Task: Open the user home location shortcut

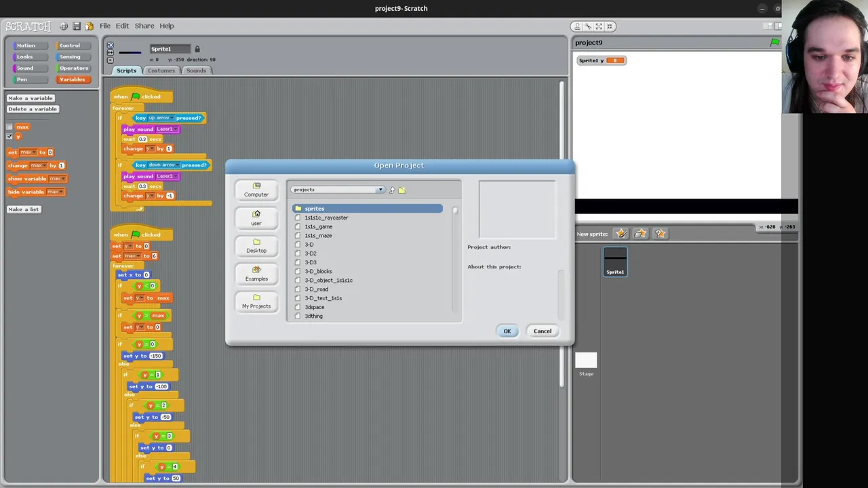Action: (x=256, y=218)
